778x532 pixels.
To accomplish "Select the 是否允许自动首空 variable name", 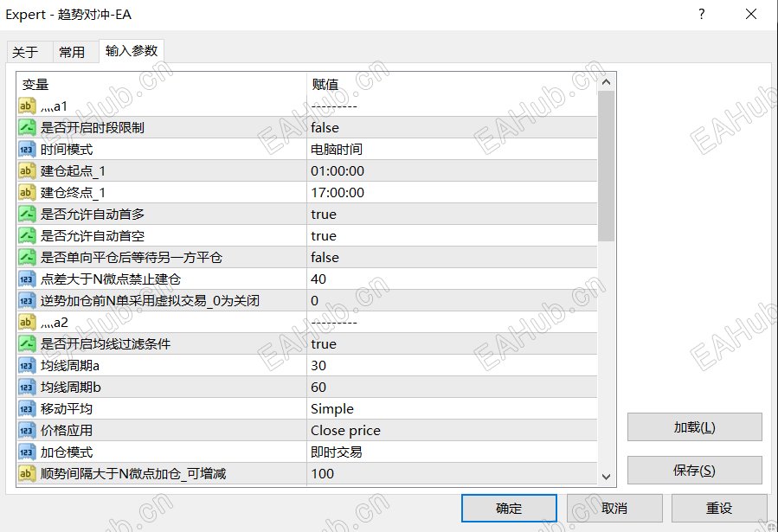I will (x=93, y=236).
